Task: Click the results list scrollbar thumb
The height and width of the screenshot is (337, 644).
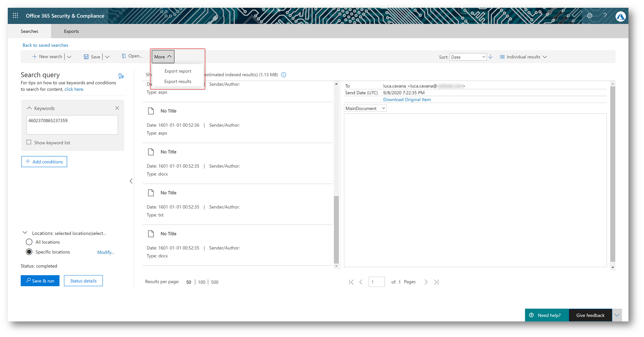Action: click(336, 230)
